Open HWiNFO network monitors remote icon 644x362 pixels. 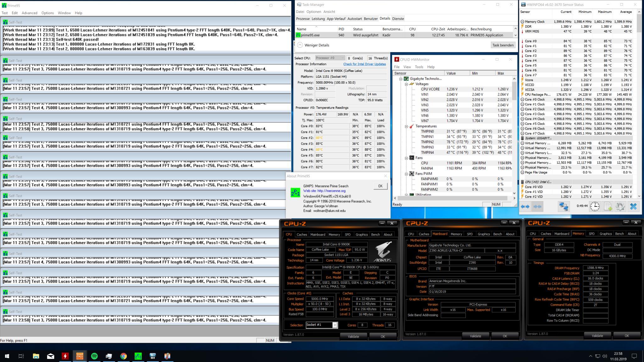click(x=563, y=206)
